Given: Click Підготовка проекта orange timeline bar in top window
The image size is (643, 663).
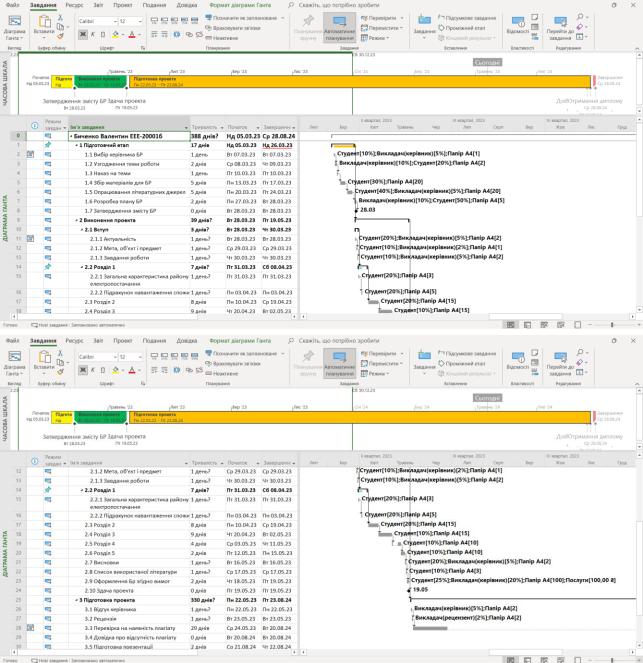Looking at the screenshot, I should click(360, 82).
